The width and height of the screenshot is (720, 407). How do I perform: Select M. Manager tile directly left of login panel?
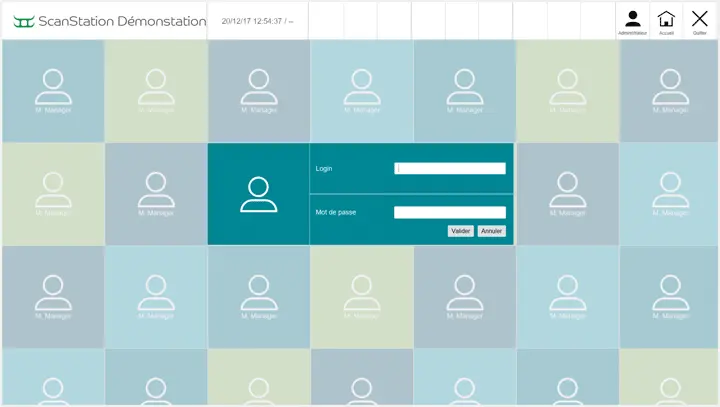tap(155, 194)
